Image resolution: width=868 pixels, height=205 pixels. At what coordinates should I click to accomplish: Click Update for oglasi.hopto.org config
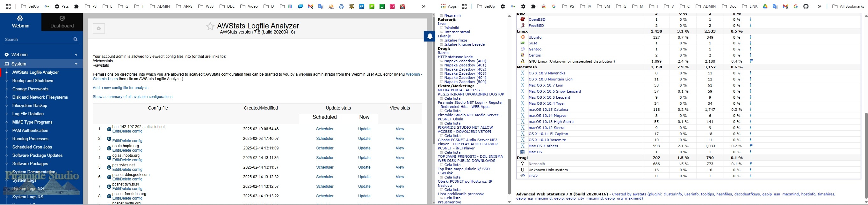(364, 158)
